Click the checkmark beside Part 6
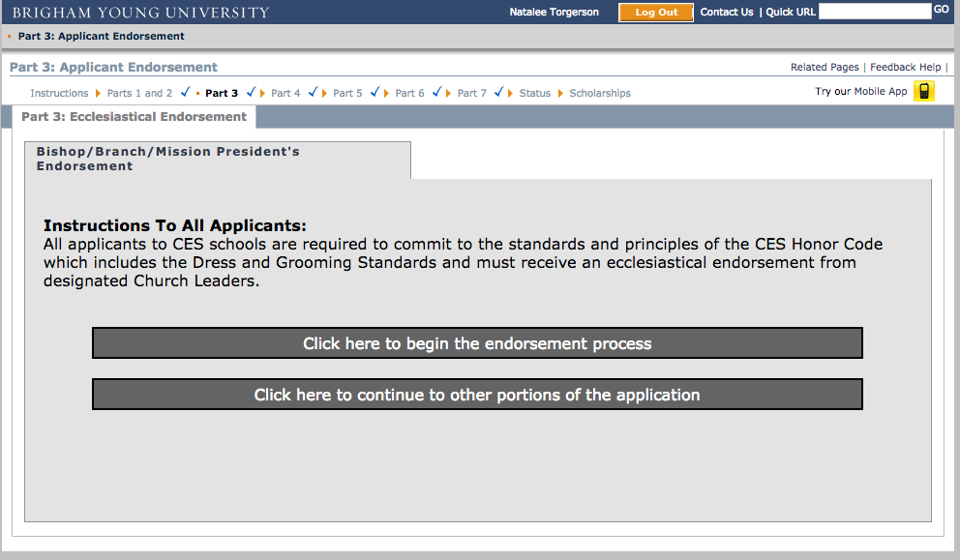The image size is (960, 560). [437, 92]
